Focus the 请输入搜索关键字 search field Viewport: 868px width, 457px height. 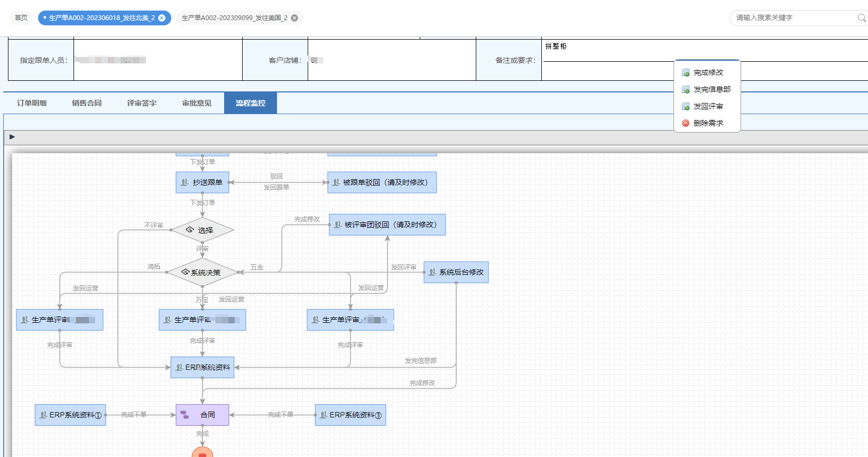[x=793, y=18]
